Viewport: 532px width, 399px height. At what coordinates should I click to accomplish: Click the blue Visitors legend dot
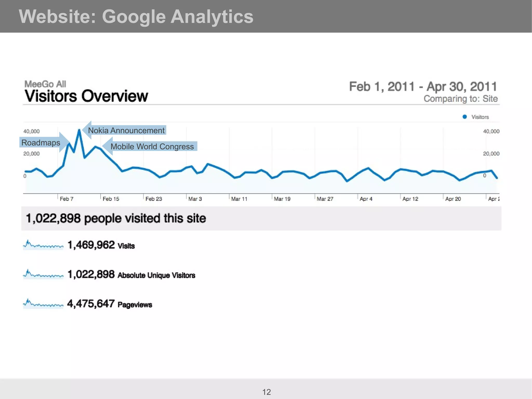pyautogui.click(x=465, y=117)
